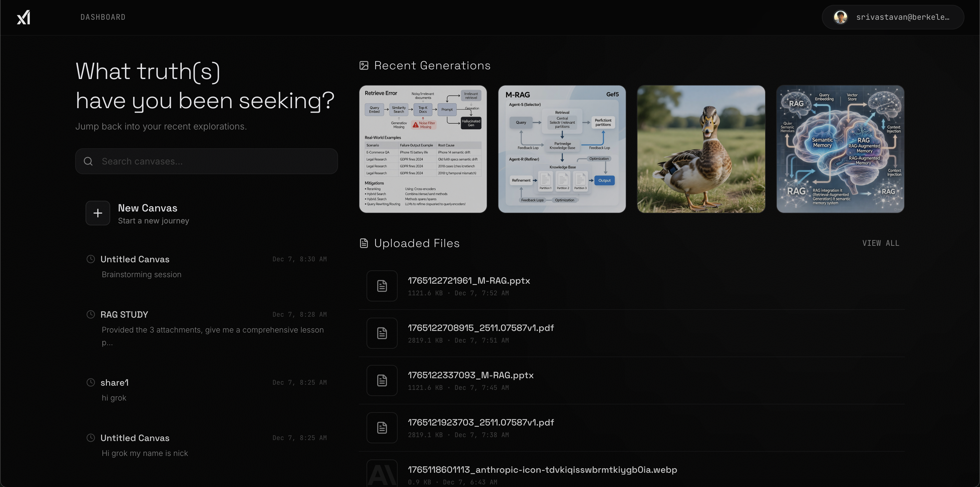
Task: Click the anthropic-icon webp file thumbnail
Action: pos(382,473)
